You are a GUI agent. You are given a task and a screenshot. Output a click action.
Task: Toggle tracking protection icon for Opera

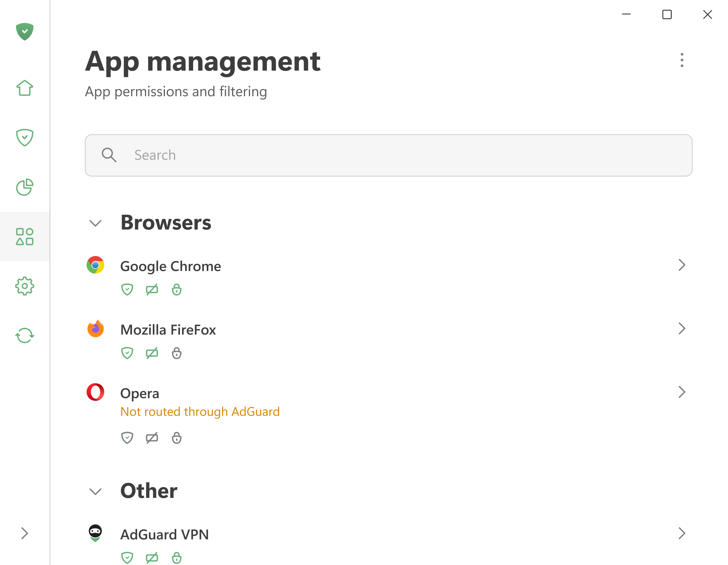coord(152,438)
